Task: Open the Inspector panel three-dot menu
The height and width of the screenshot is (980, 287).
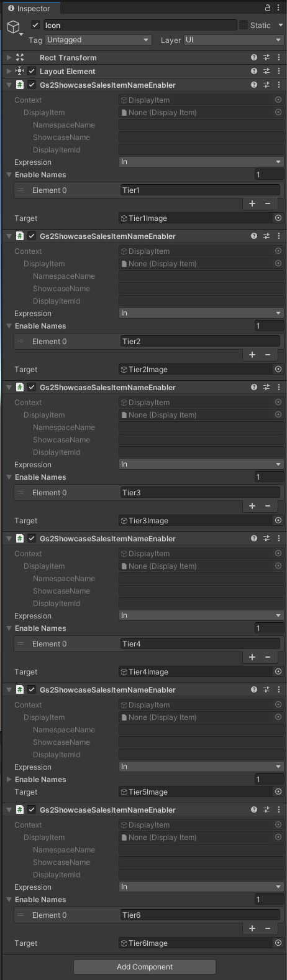Action: click(x=278, y=8)
